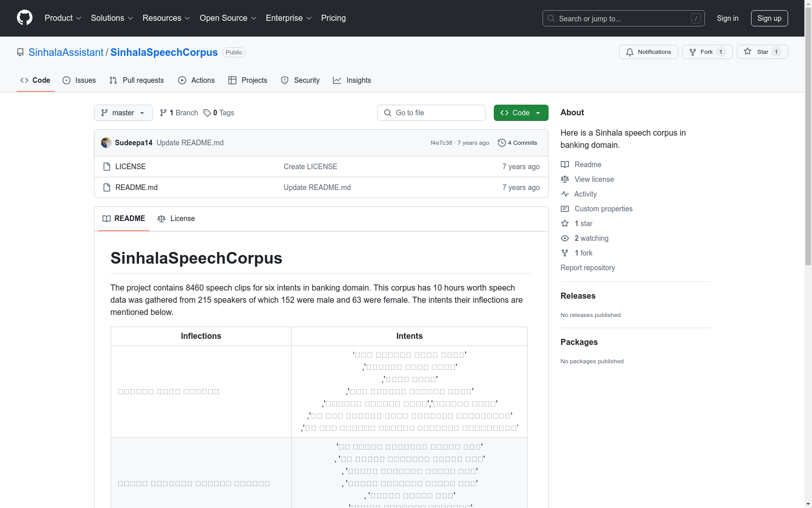Image resolution: width=812 pixels, height=508 pixels.
Task: Open the README.md file name link
Action: 137,187
